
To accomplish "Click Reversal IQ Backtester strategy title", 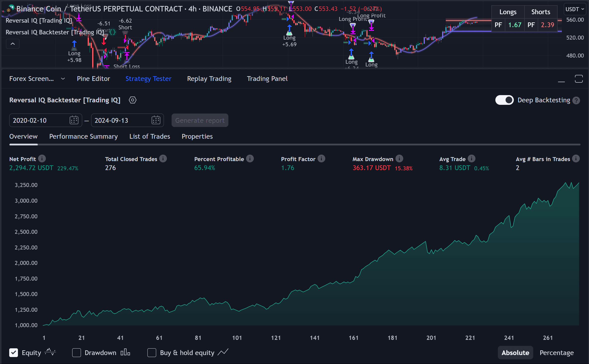I will (x=65, y=100).
